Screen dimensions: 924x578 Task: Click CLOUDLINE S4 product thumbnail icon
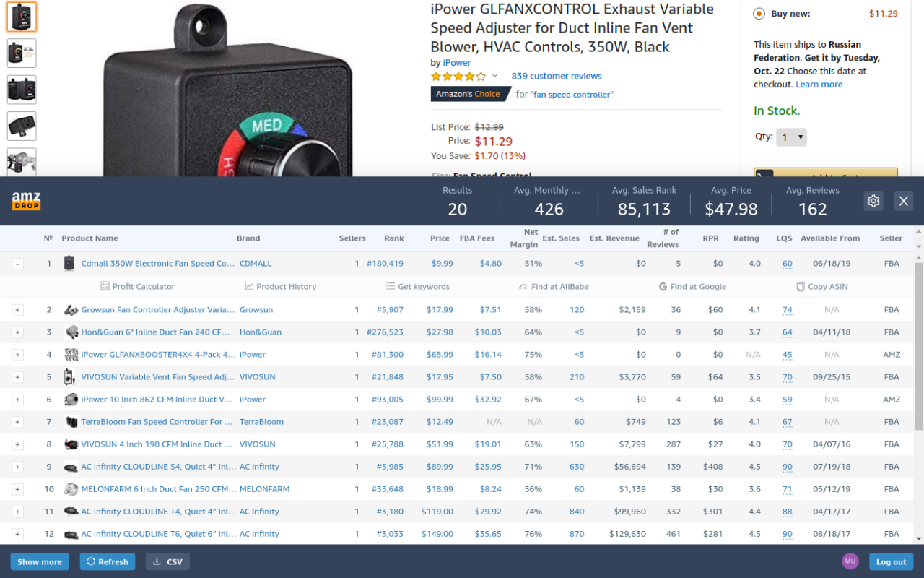tap(71, 467)
